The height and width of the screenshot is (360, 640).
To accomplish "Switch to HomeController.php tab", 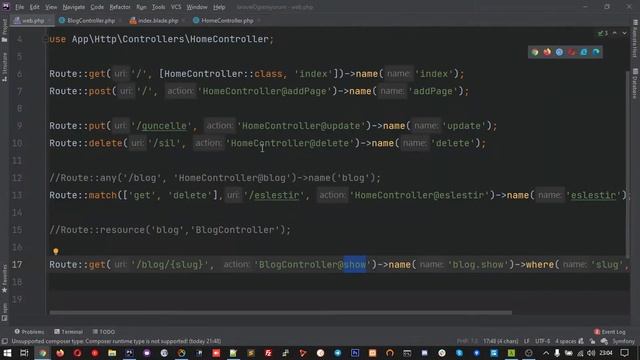I will pos(227,20).
